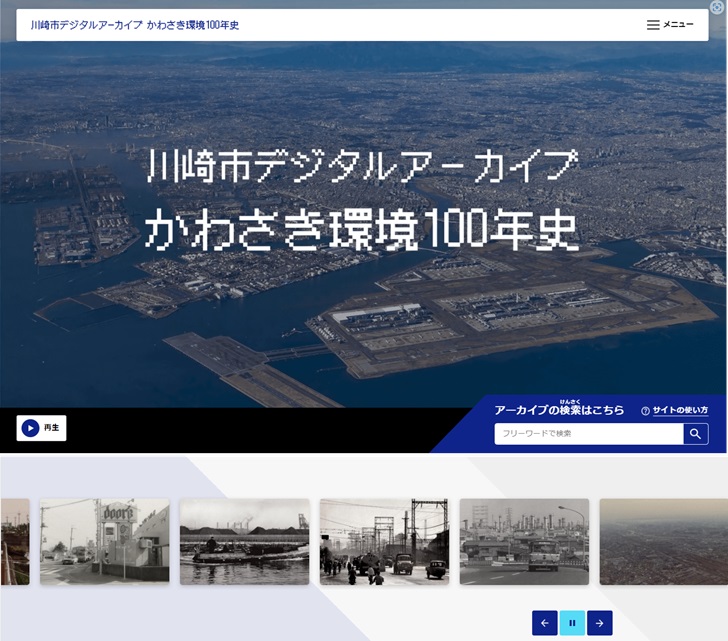The image size is (728, 641).
Task: Open the doors building photo thumbnail
Action: [105, 541]
